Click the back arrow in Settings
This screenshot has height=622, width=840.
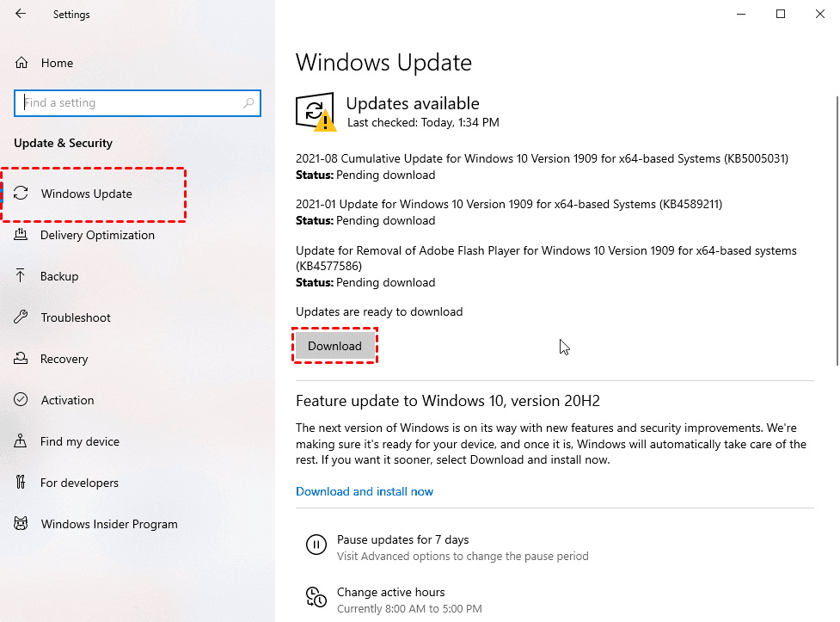coord(20,14)
